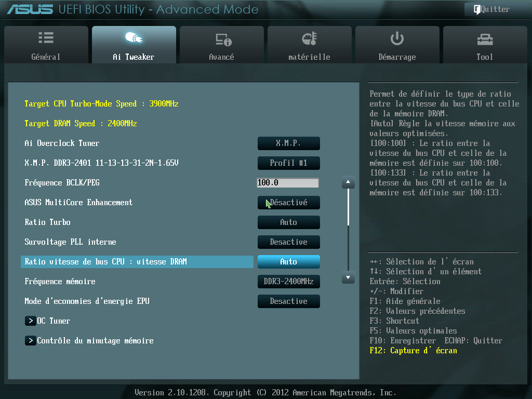Open the bus CPU DRAM ratio Auto dropdown
The height and width of the screenshot is (399, 532).
(289, 262)
